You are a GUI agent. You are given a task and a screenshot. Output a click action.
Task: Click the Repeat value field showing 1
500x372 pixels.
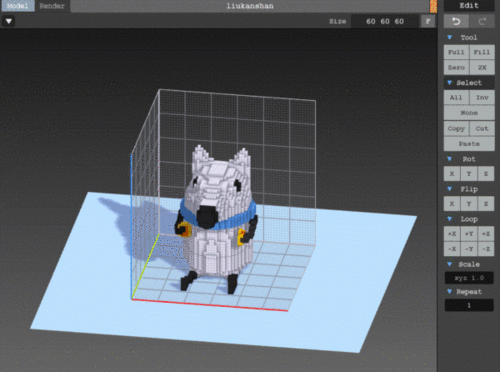point(469,305)
